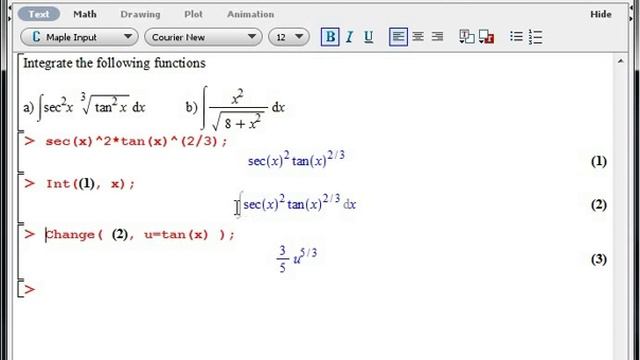Align text left
This screenshot has height=360, width=640.
pos(398,37)
